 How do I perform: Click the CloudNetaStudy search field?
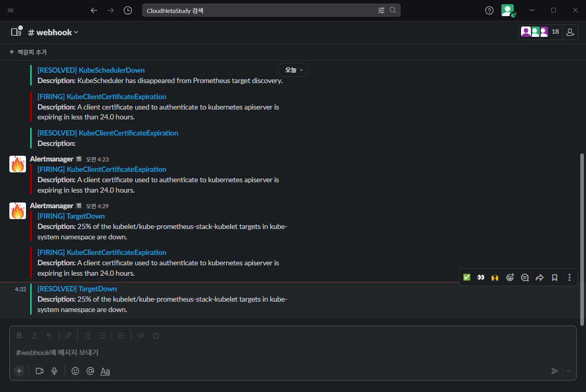click(260, 10)
